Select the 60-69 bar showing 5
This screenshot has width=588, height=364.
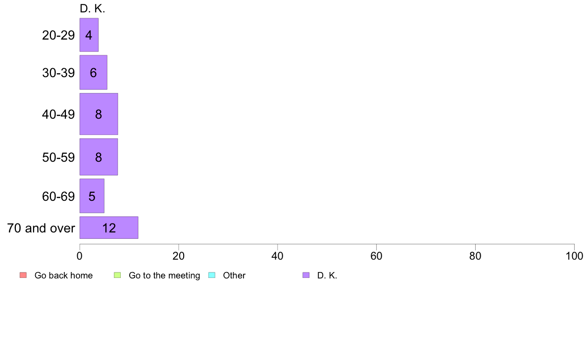(x=92, y=196)
